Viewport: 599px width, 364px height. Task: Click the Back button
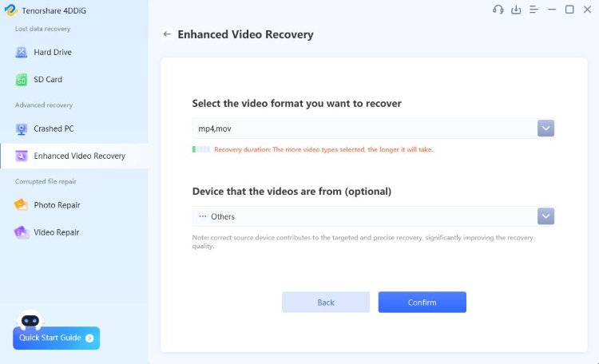[x=326, y=302]
